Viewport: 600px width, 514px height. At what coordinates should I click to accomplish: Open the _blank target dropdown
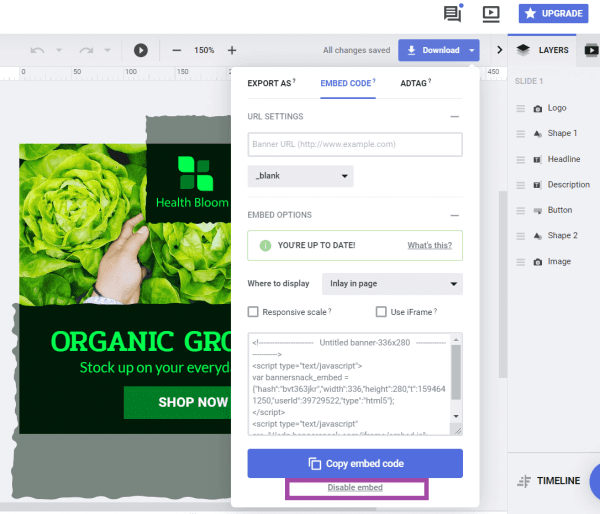coord(301,176)
